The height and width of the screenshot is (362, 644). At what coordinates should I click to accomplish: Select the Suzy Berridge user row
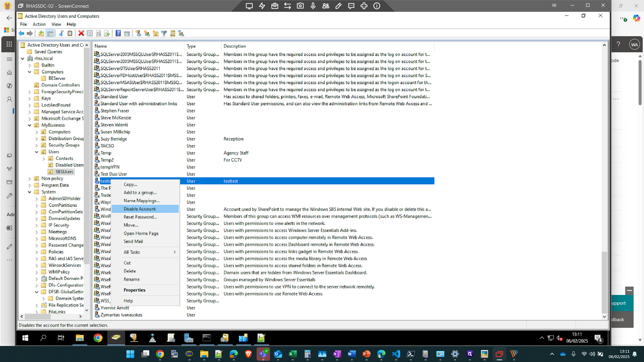coord(264,139)
